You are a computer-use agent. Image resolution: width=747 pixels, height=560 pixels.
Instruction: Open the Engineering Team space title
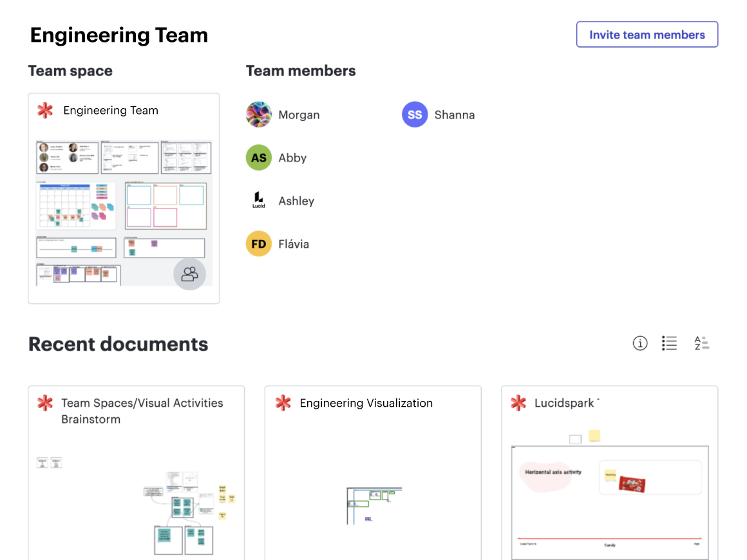point(110,110)
